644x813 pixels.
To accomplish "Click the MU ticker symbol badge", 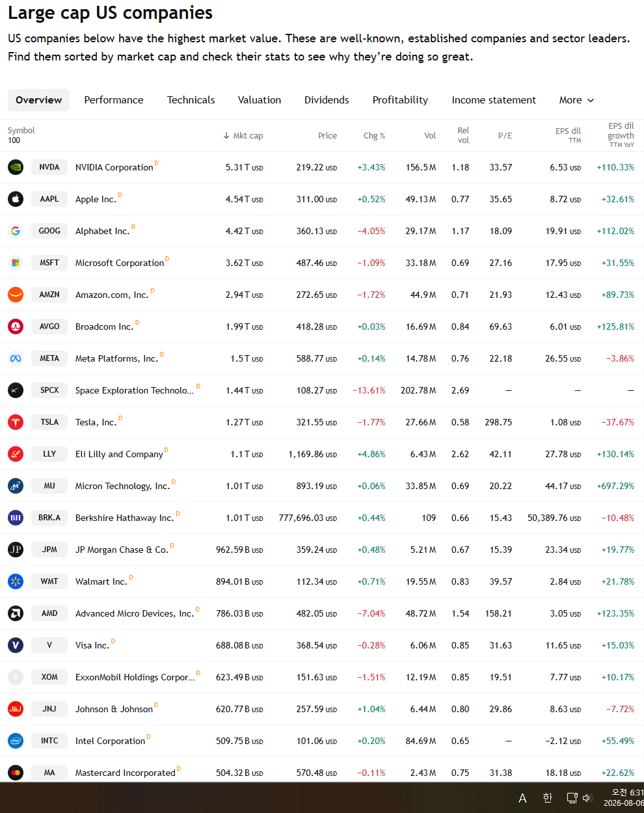I will 49,486.
